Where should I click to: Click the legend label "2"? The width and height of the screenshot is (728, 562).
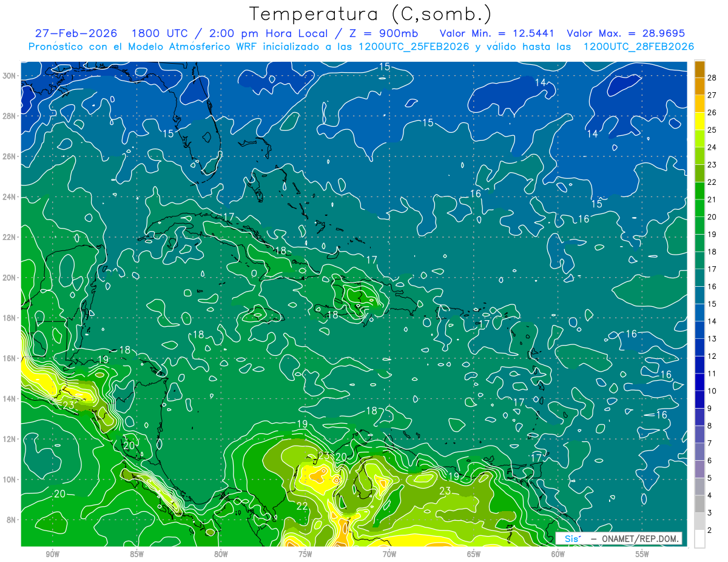pos(710,530)
